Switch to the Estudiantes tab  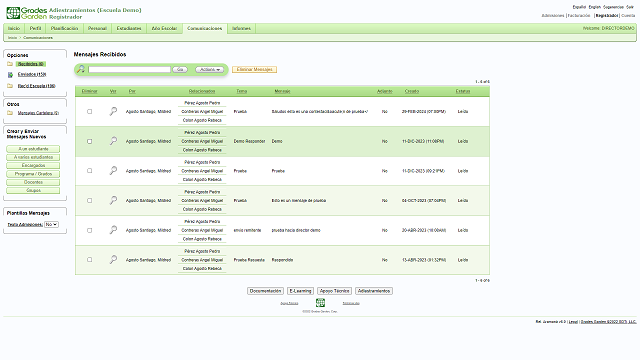[129, 28]
